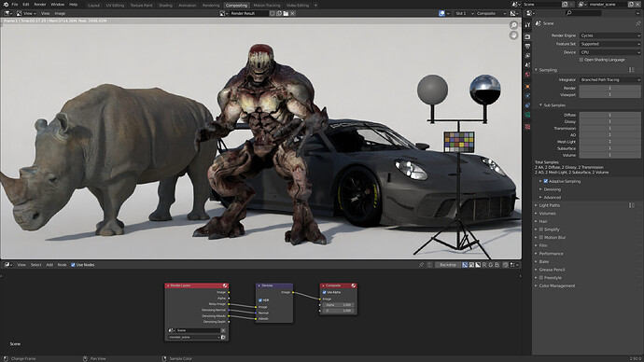Toggle the pin icon in properties header
Viewport: 644px width, 362px height.
637,24
